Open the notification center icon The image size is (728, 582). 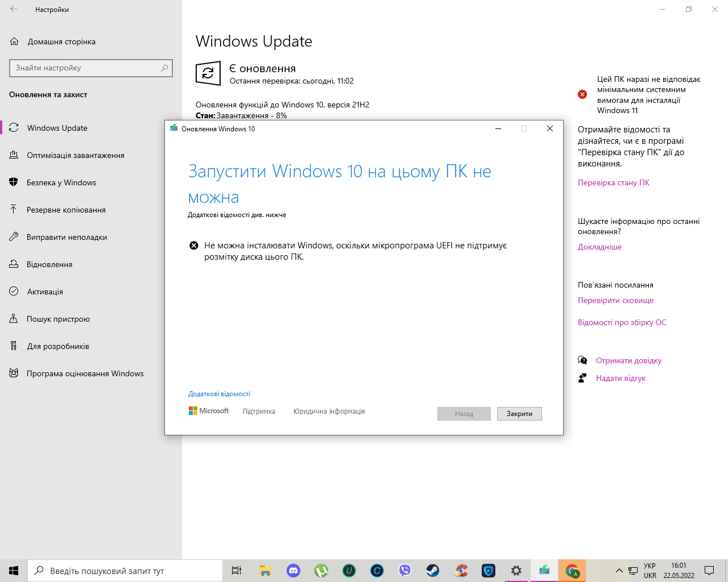pos(709,571)
